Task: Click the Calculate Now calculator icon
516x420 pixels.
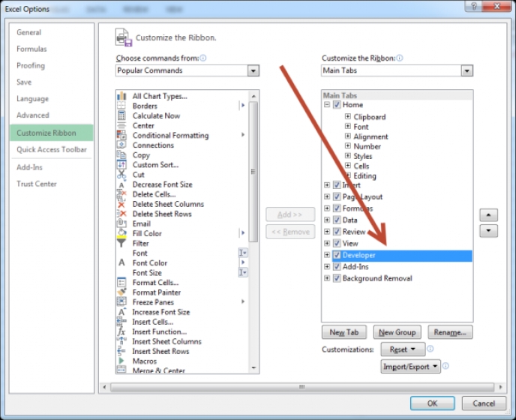Action: click(x=121, y=115)
